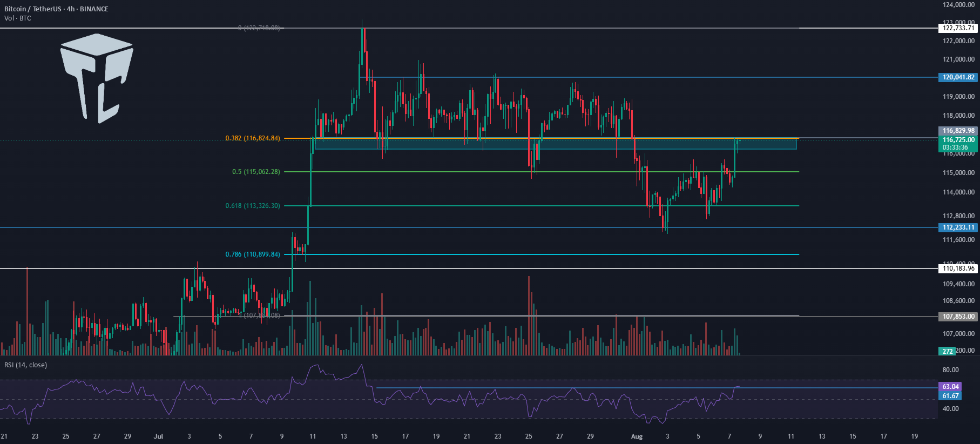Click the 112,233.11 blue price label
Viewport: 980px width, 444px height.
958,227
